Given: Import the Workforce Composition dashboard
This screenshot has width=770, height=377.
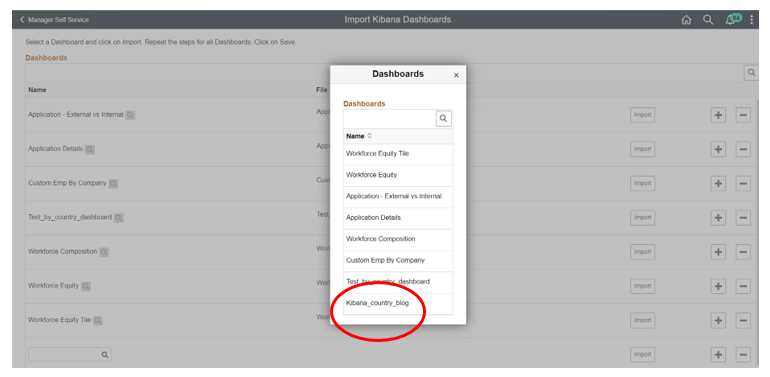Looking at the screenshot, I should 642,252.
